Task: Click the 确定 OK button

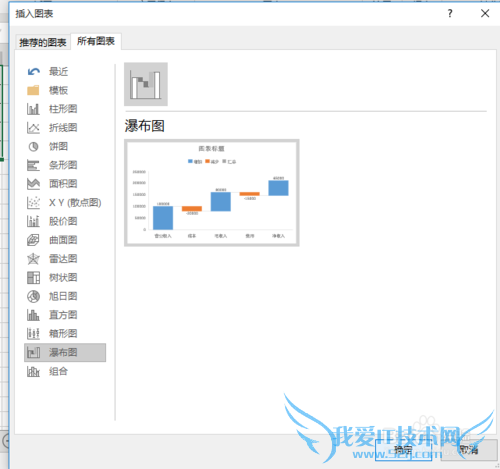Action: click(403, 450)
